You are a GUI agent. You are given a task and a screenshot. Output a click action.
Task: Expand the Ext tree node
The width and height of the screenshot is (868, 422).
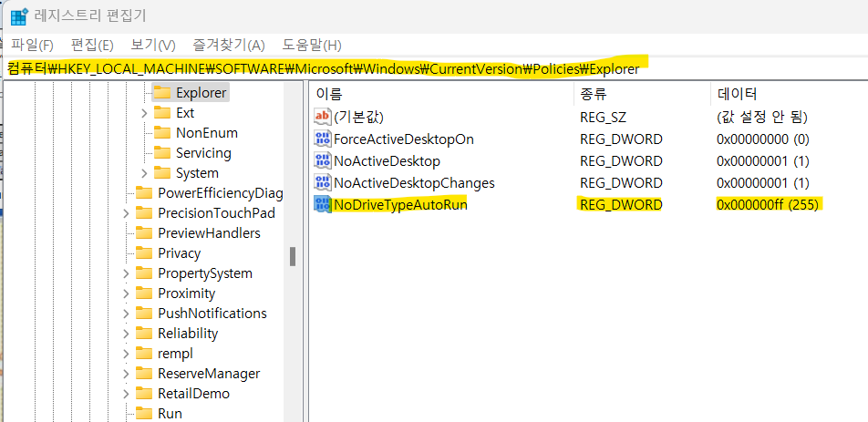point(144,113)
